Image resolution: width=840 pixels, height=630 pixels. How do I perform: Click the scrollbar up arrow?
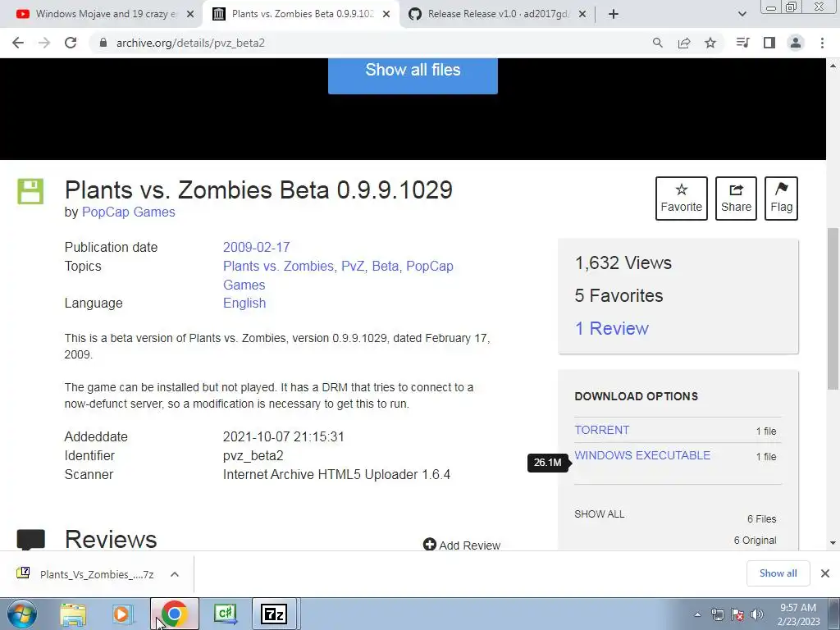coord(833,66)
